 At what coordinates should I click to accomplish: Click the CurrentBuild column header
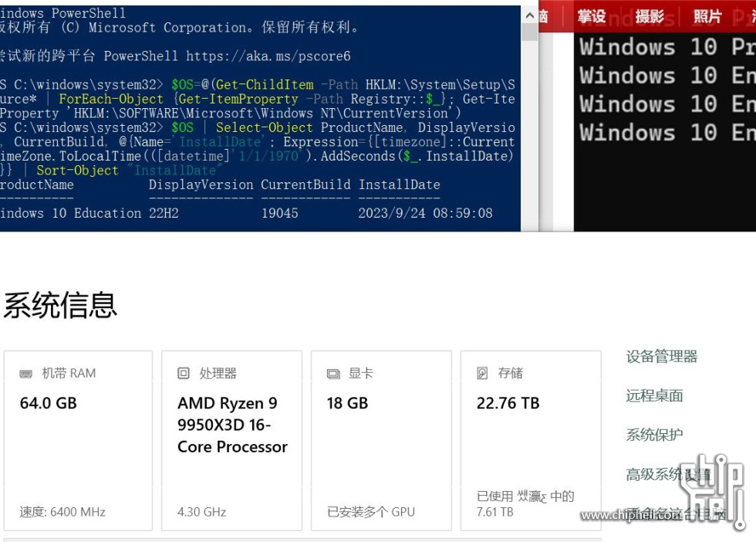coord(305,185)
